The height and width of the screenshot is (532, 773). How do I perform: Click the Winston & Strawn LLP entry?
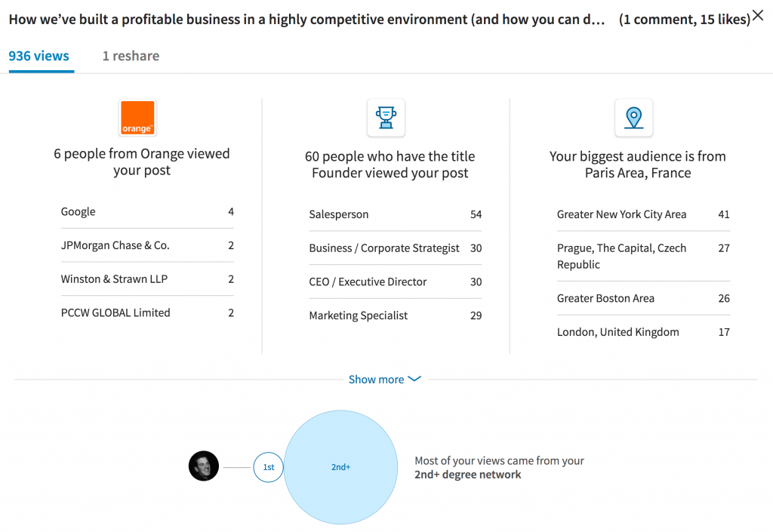click(x=147, y=279)
